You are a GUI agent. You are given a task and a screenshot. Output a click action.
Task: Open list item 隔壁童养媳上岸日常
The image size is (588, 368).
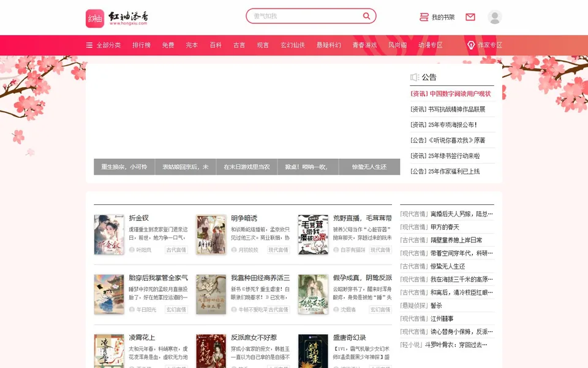pos(456,240)
